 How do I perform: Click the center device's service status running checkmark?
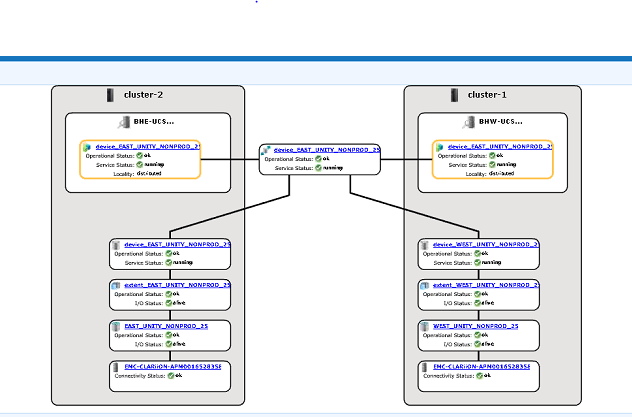pyautogui.click(x=319, y=167)
